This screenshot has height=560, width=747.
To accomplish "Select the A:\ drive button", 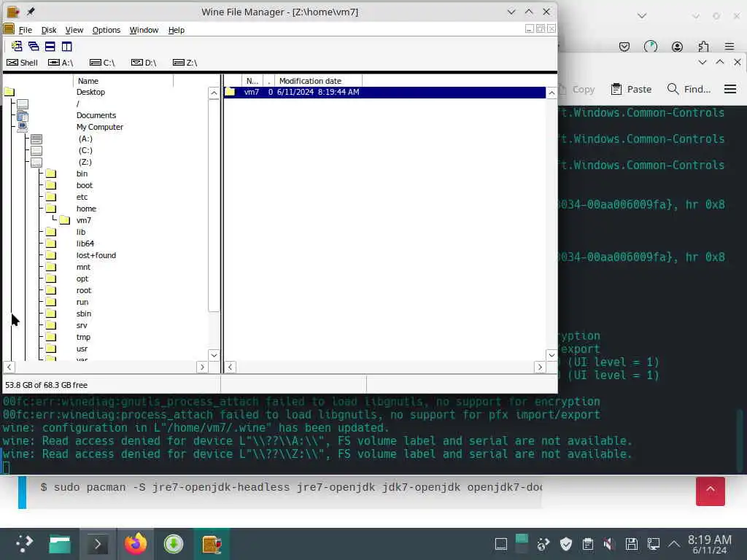I will (x=61, y=63).
